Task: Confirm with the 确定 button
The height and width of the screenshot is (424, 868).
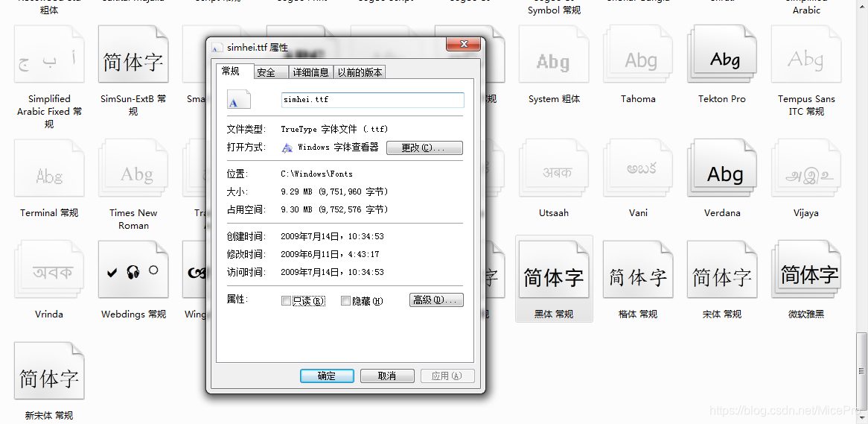Action: [x=327, y=376]
